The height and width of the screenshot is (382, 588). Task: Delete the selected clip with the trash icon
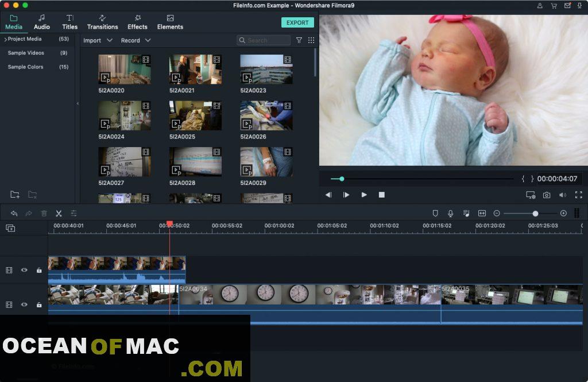(44, 213)
